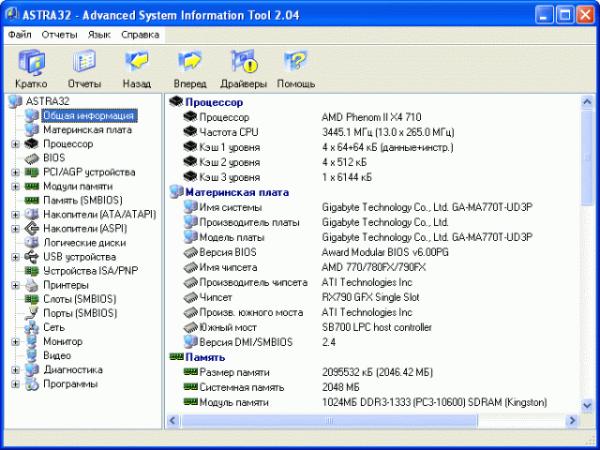Select the Порты (SMBIOS) icon in tree

tap(32, 313)
